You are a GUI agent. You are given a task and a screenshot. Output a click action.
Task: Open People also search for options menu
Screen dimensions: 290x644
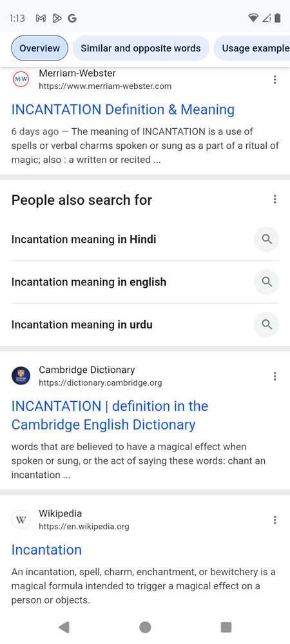(x=275, y=200)
